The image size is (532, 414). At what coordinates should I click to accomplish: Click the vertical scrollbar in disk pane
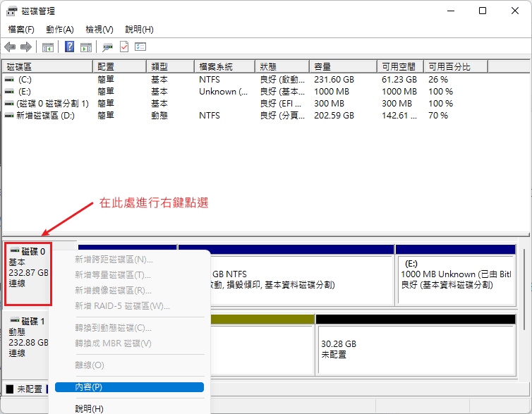tap(524, 289)
